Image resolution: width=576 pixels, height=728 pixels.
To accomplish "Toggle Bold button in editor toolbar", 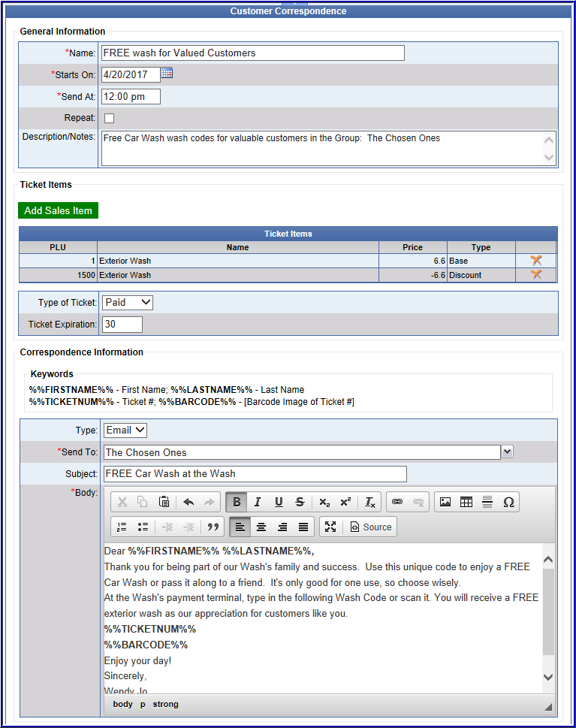I will [x=237, y=502].
